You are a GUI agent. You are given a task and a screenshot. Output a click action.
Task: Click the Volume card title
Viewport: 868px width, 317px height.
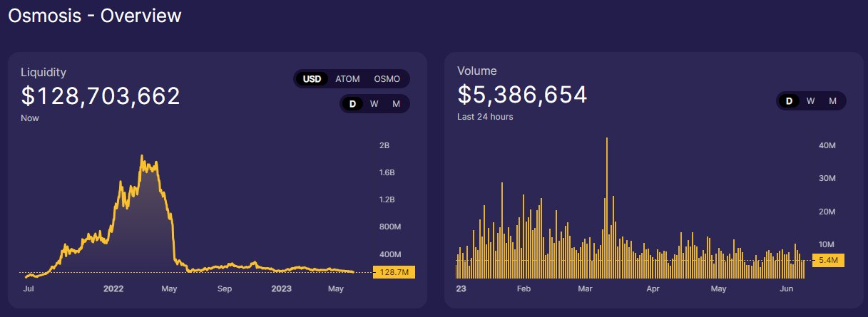(x=477, y=71)
